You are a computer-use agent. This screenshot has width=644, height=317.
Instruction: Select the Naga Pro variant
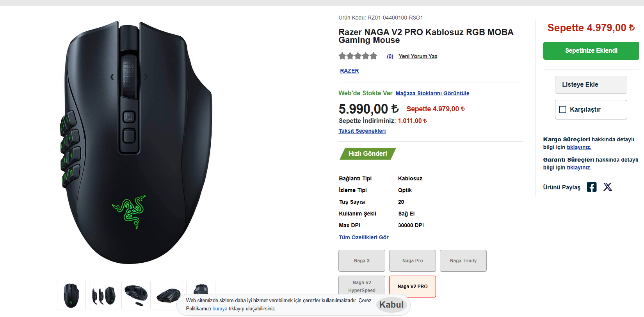coord(413,261)
